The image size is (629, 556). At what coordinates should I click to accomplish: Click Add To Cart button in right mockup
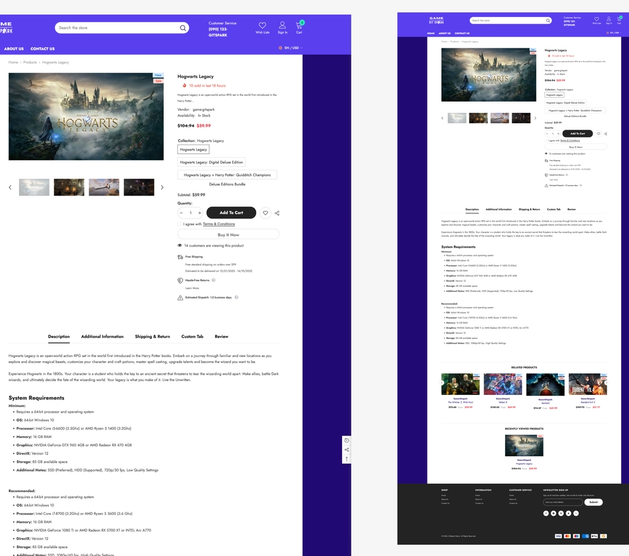[577, 134]
